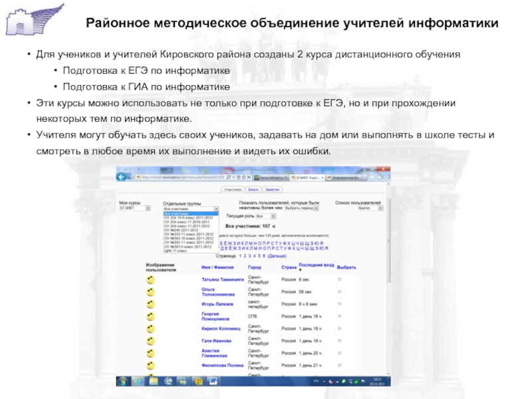
Task: Switch to the ЕГЭ/ИКТ browser tab
Action: (x=307, y=178)
